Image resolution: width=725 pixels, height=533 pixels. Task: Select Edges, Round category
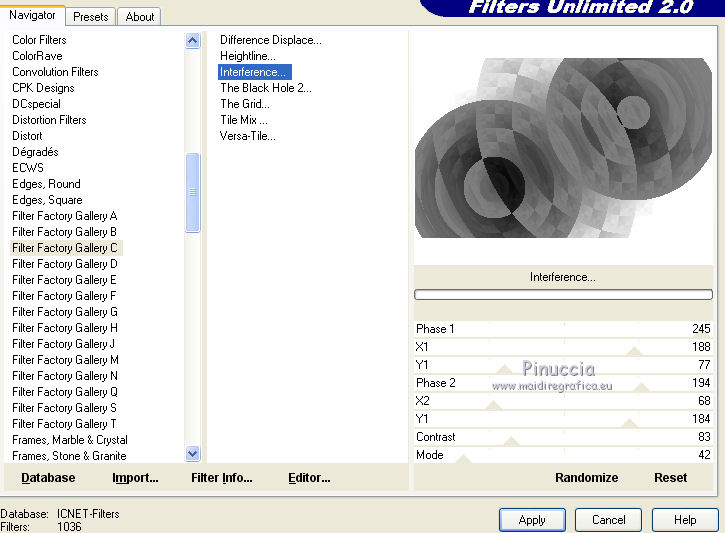(x=46, y=184)
